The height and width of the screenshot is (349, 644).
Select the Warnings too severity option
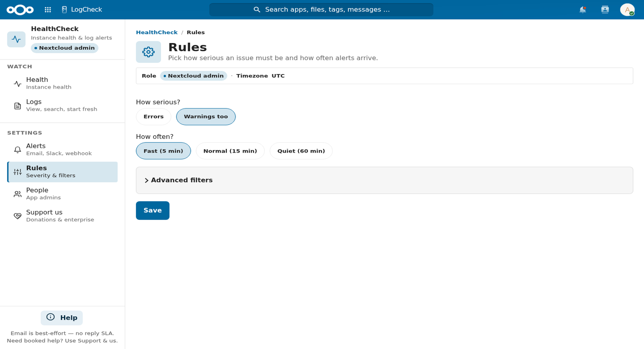206,117
